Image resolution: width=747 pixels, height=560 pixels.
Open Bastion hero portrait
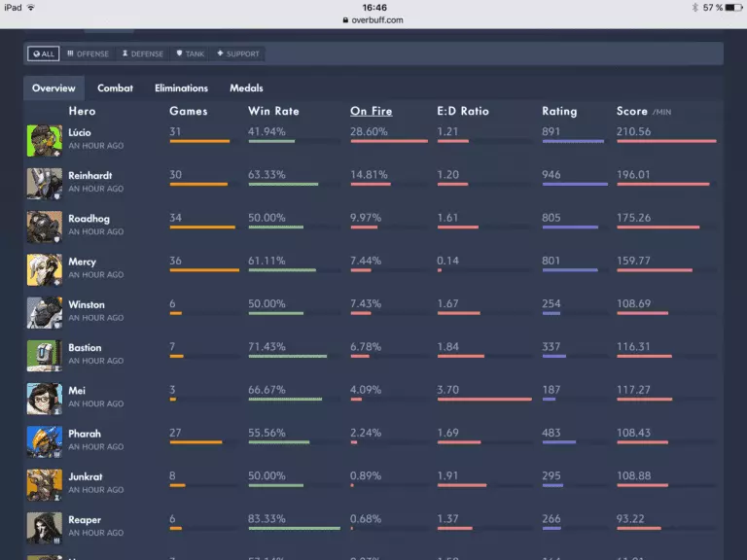(x=45, y=356)
